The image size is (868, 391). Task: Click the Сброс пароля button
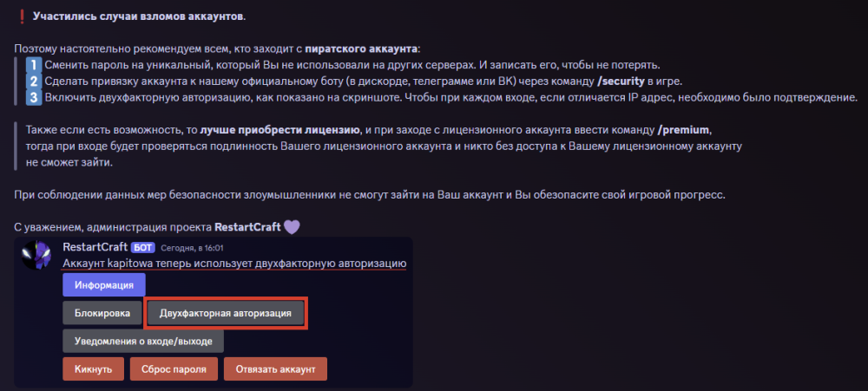coord(174,368)
